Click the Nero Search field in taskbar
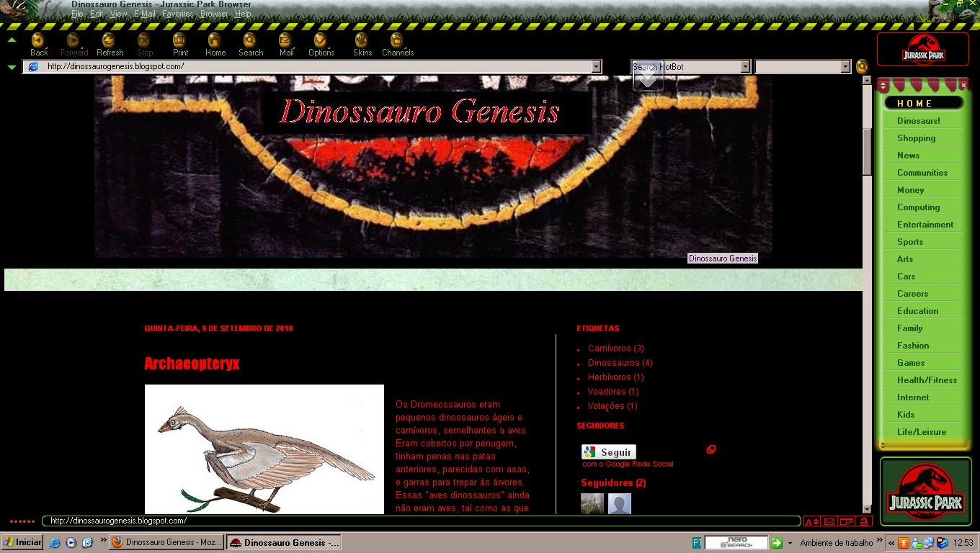 736,543
